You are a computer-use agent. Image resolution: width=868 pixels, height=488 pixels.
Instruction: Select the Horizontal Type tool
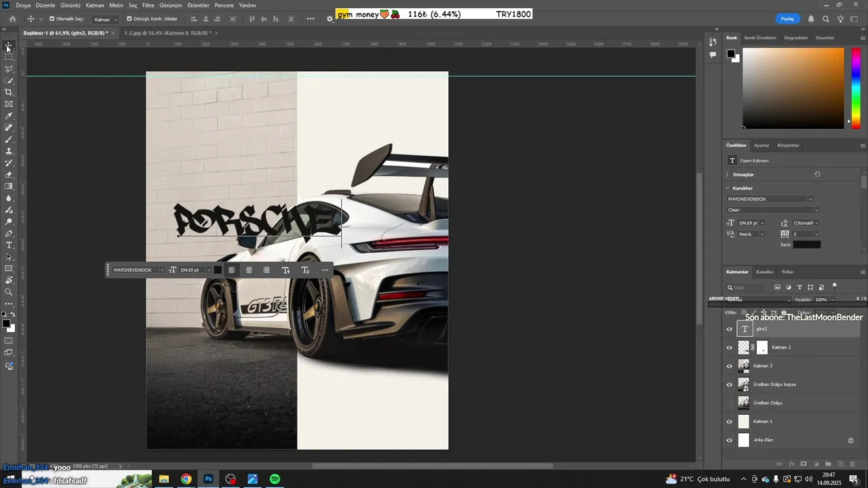tap(9, 245)
